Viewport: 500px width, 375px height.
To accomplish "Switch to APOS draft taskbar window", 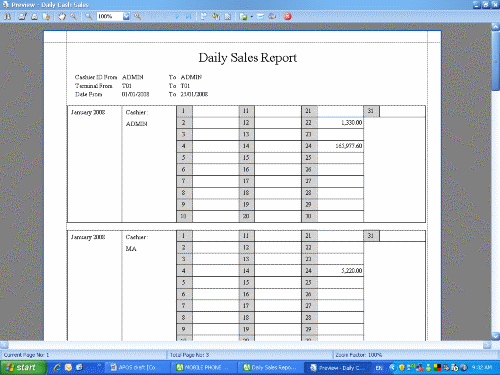I will tap(136, 367).
